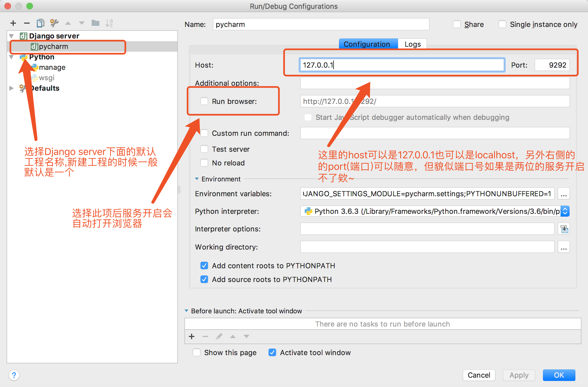Switch to the Configuration tab
This screenshot has height=387, width=588.
click(x=368, y=44)
